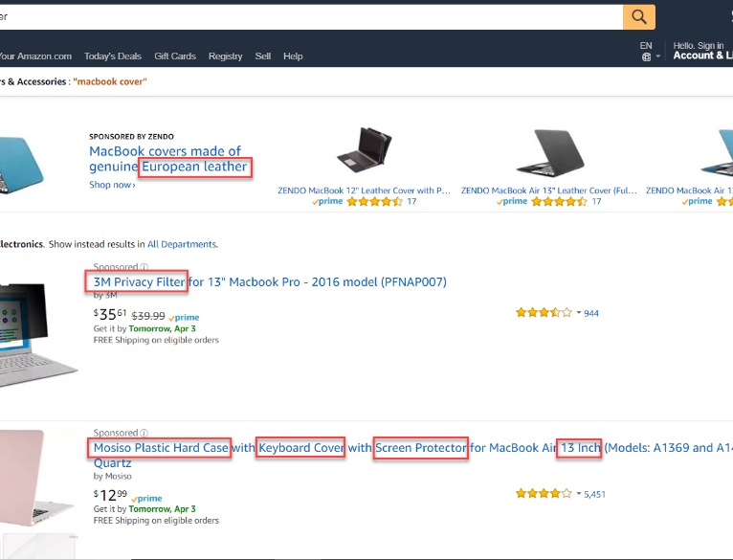Open the Account & Lists dropdown
This screenshot has height=560, width=733.
tap(701, 56)
